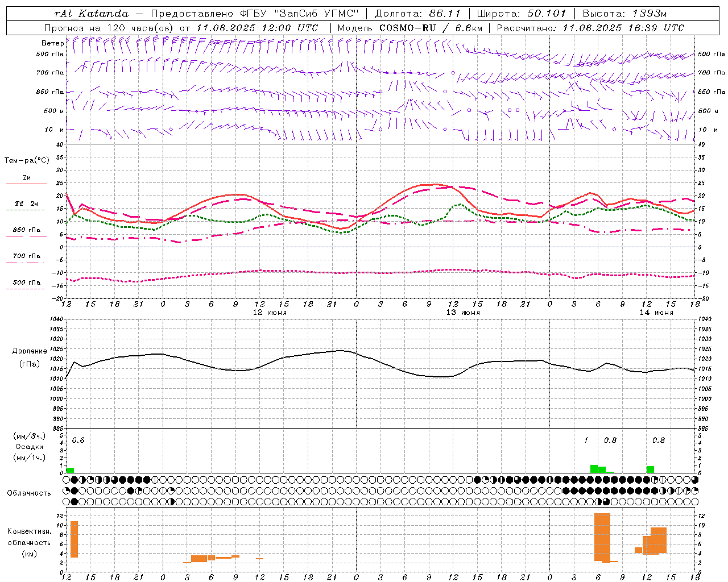Click the (мм/1ч.) precipitation unit label
The width and height of the screenshot is (728, 582).
[30, 457]
